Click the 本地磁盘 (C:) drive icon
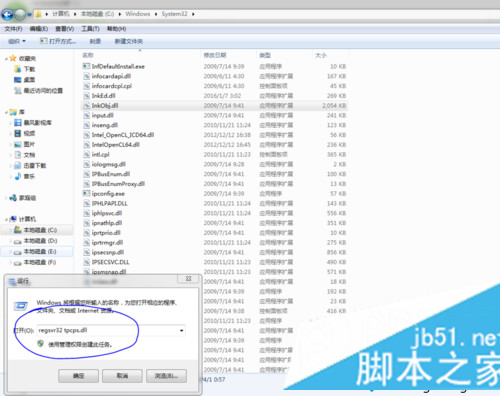 [18, 230]
